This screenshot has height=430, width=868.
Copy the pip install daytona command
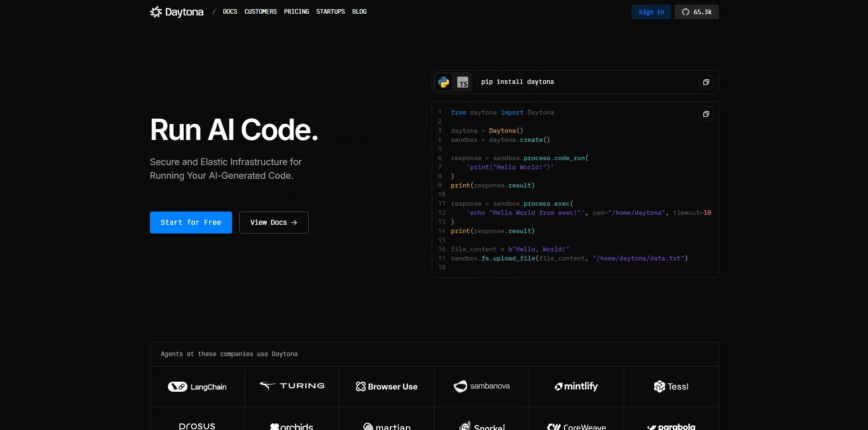tap(706, 82)
